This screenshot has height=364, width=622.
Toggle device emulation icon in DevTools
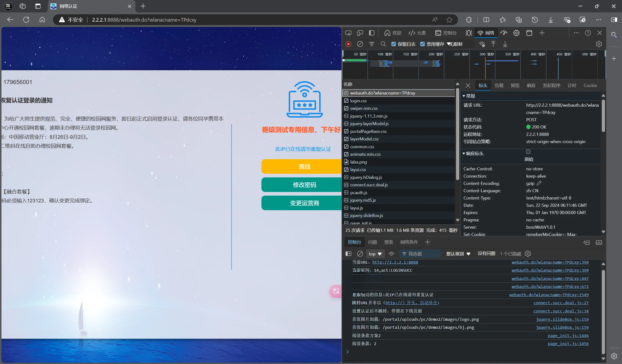(x=360, y=33)
